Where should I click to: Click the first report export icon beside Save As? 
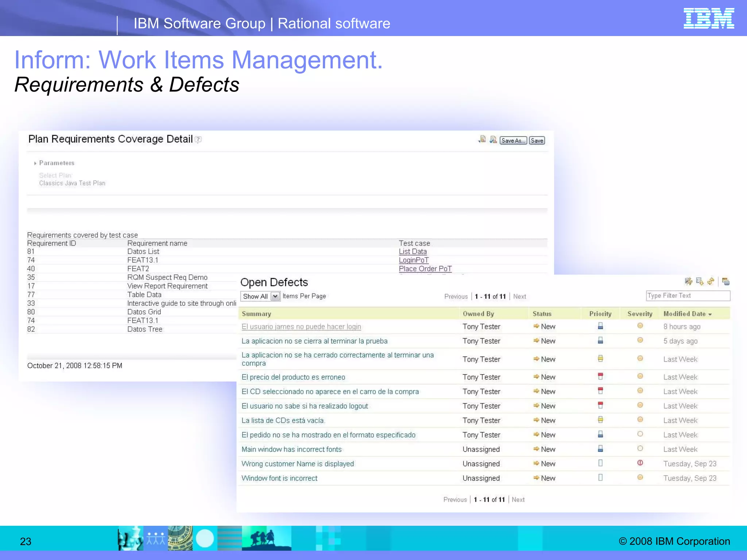click(x=482, y=140)
